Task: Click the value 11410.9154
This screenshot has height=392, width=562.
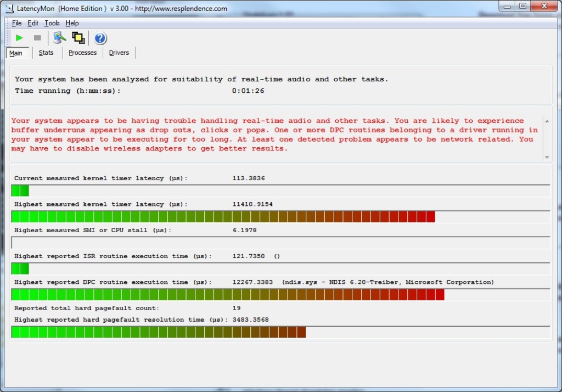Action: [252, 204]
